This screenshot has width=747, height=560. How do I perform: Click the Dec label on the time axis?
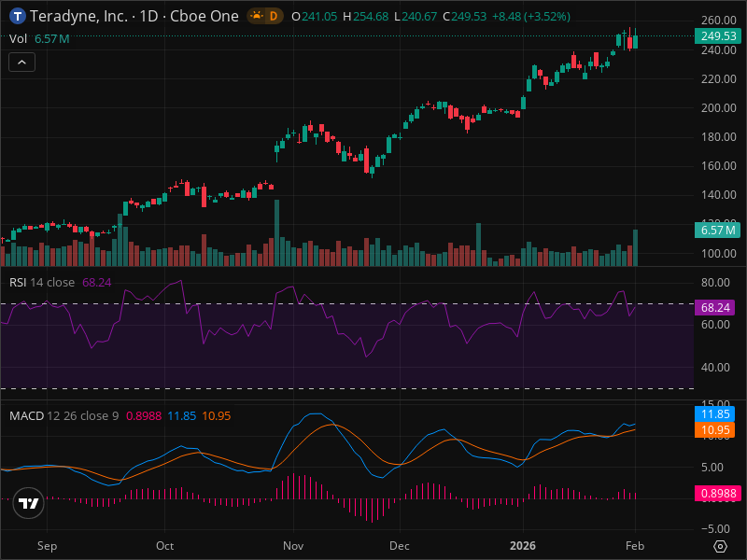tap(400, 546)
